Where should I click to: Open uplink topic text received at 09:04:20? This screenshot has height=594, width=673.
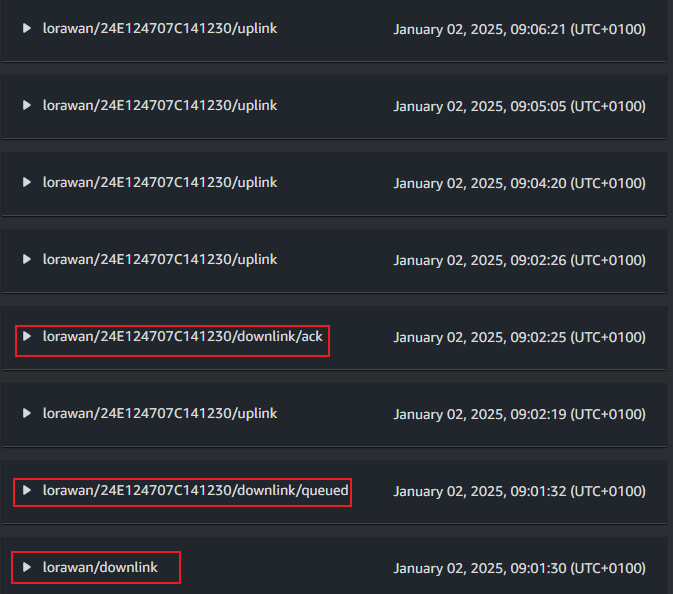[160, 182]
